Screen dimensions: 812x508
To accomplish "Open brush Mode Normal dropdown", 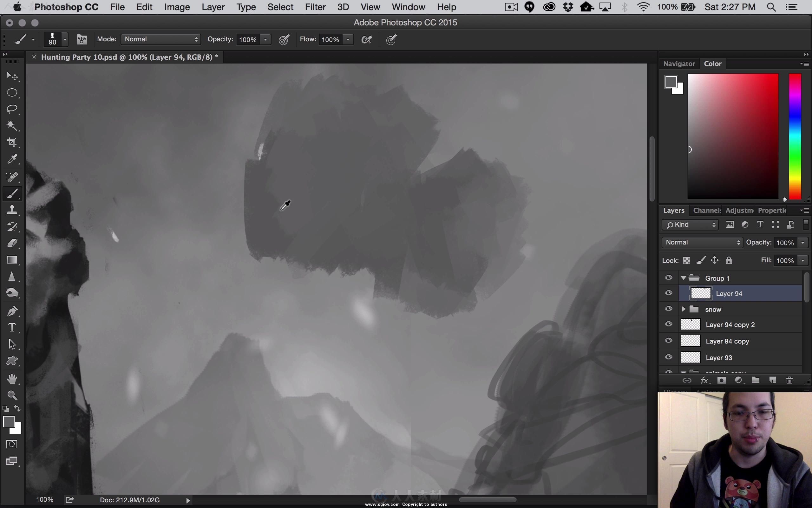I will coord(161,39).
